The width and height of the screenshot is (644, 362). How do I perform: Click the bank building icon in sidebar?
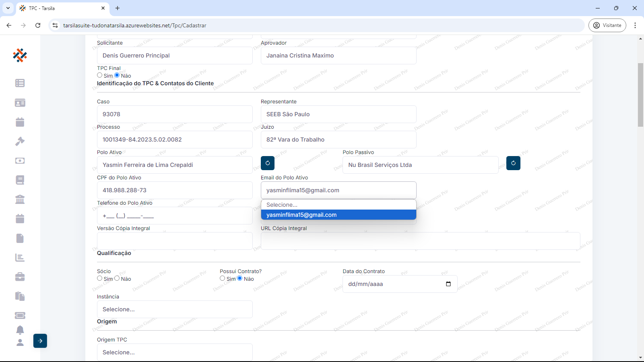coord(20,200)
